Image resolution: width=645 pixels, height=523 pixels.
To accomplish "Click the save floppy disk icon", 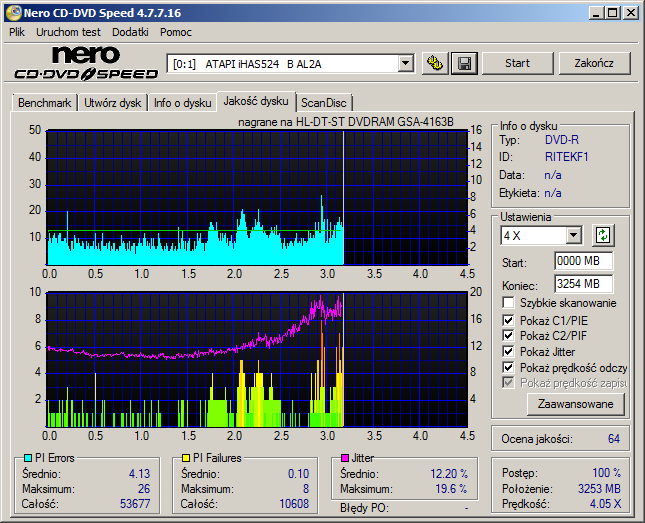I will tap(464, 63).
